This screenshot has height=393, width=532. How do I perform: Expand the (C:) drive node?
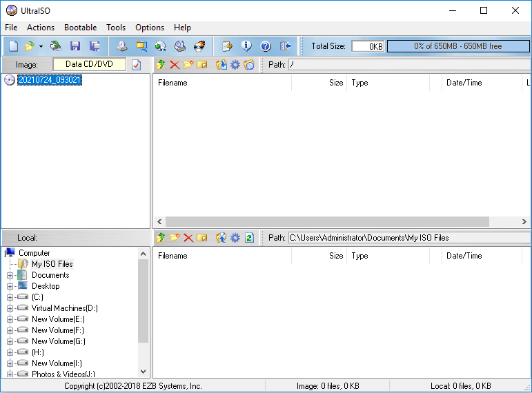10,297
